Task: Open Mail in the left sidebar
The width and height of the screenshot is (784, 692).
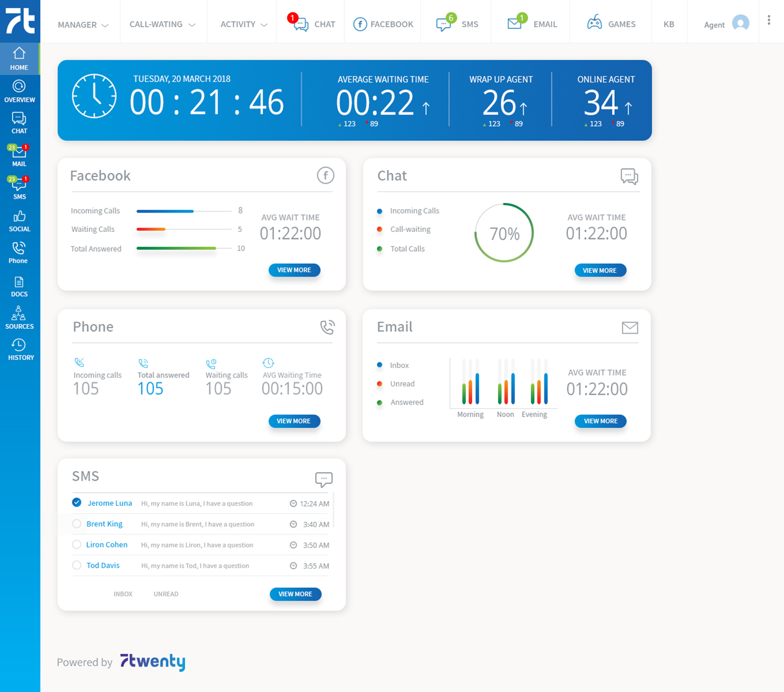Action: click(19, 155)
